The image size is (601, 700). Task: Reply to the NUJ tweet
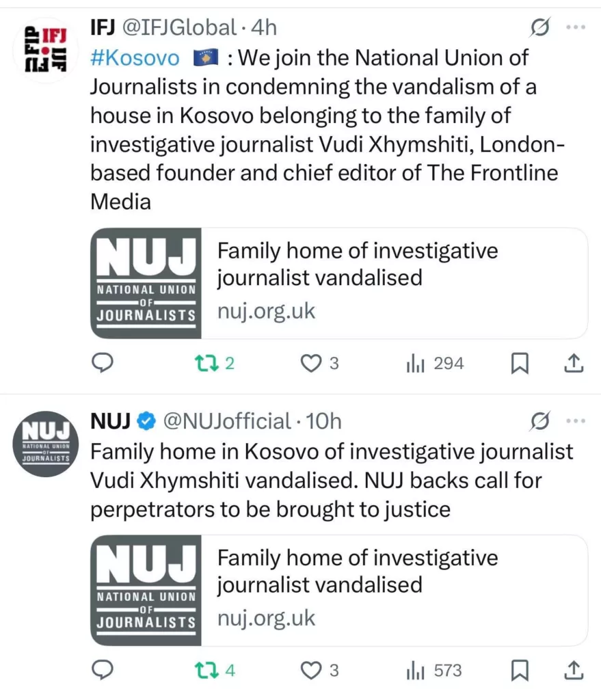[102, 671]
